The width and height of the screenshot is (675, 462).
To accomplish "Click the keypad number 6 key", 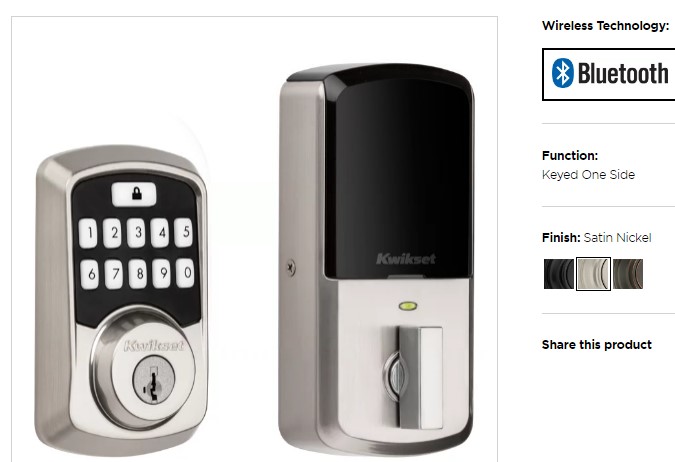I will [x=90, y=274].
